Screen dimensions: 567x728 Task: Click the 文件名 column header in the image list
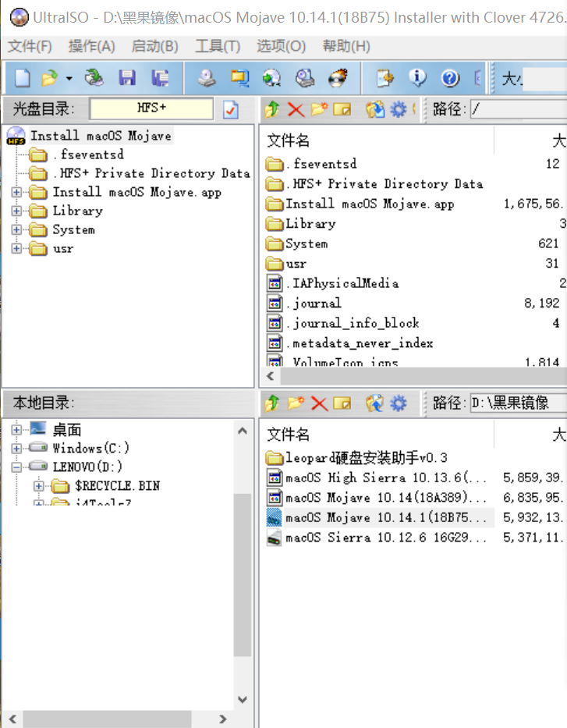coord(288,140)
